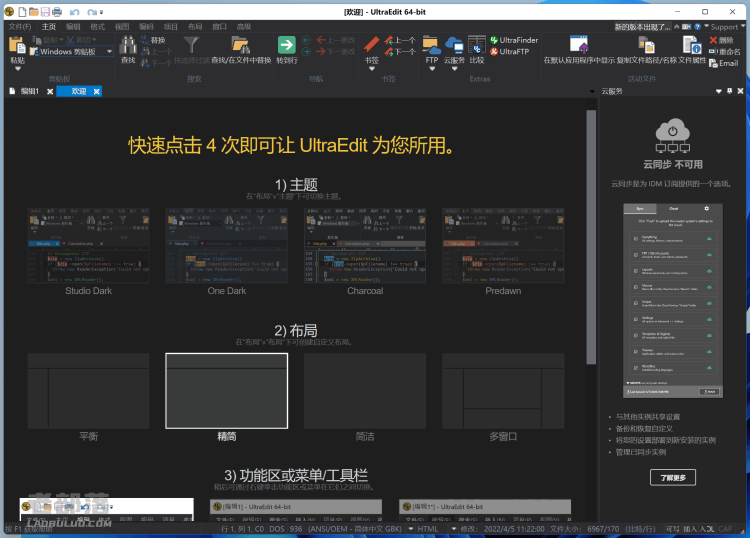Open Cloud Services panel options dropdown

[718, 91]
